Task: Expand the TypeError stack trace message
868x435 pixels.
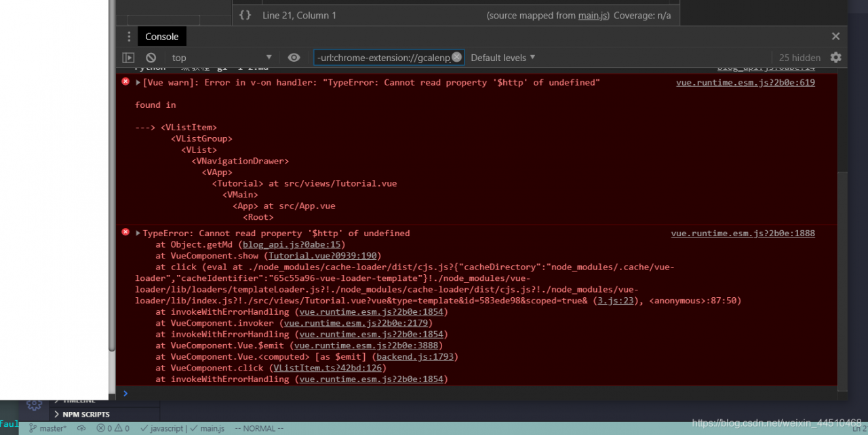Action: pos(138,233)
